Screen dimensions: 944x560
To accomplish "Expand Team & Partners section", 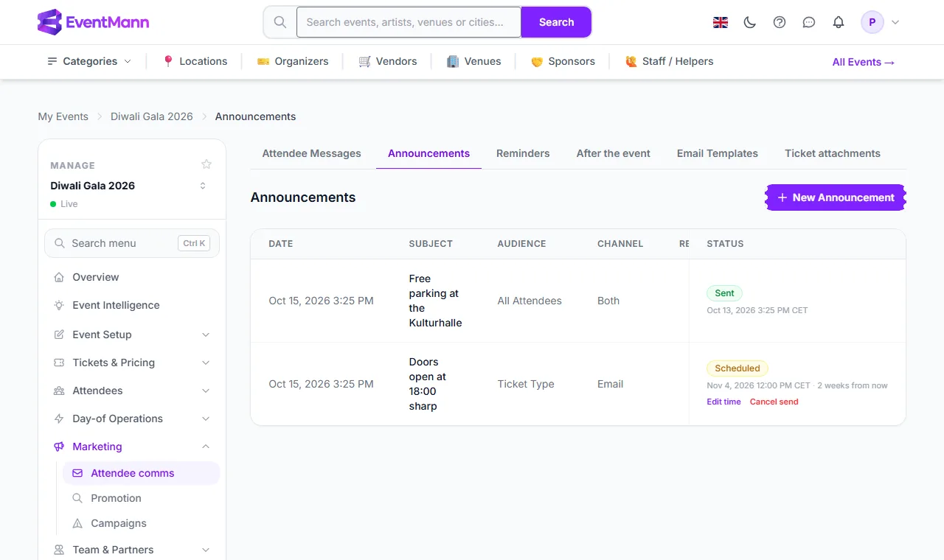I will pyautogui.click(x=132, y=550).
